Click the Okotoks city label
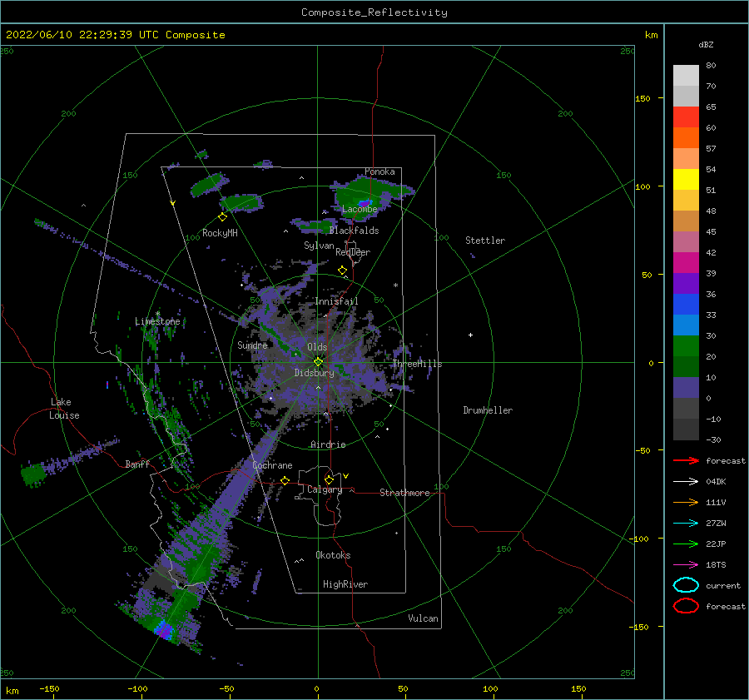The image size is (749, 700). (333, 555)
